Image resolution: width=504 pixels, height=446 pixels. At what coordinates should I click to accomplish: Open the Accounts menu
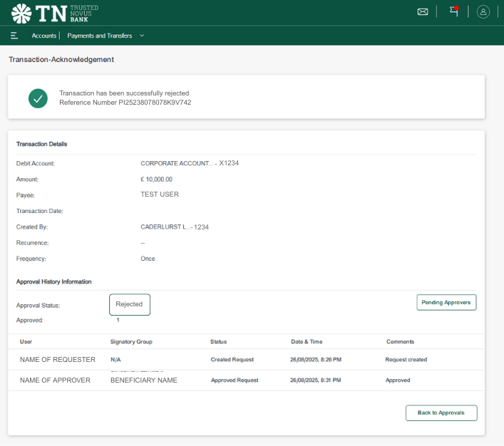point(43,36)
